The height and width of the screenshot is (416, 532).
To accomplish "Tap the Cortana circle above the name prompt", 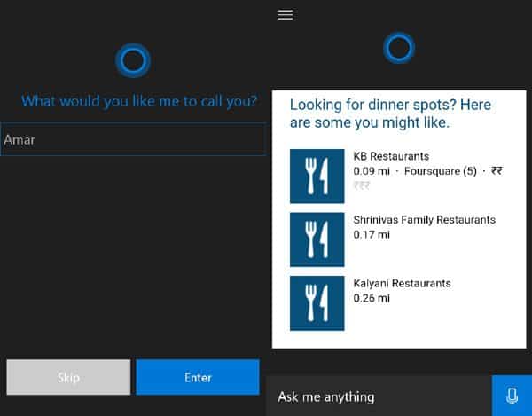I will (x=133, y=60).
